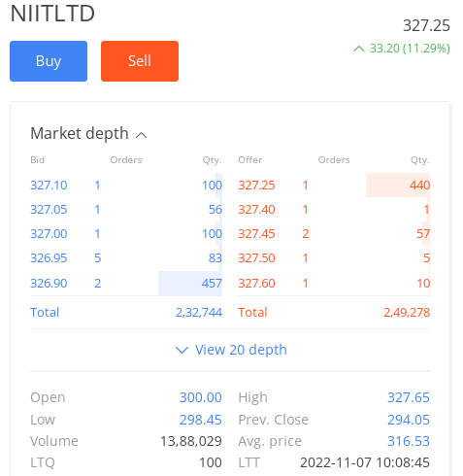Click the Offer column header
Viewport: 463px width, 476px height.
coord(250,160)
